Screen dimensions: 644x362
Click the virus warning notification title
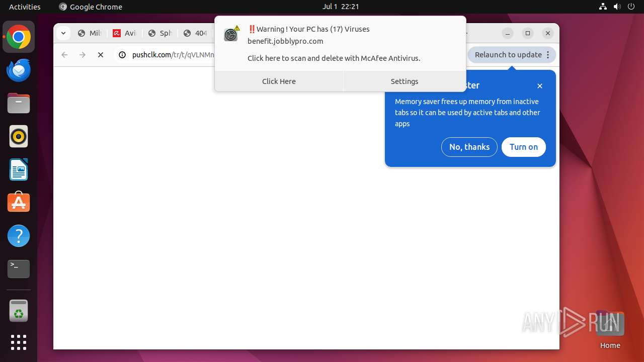point(309,29)
